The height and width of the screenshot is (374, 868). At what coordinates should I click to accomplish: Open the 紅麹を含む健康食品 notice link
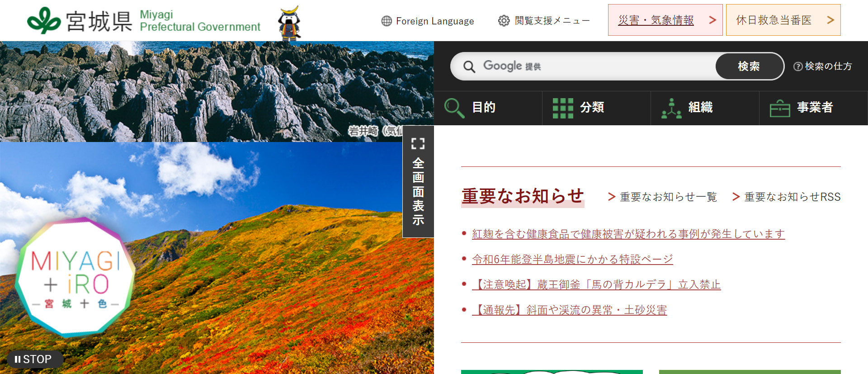[628, 234]
